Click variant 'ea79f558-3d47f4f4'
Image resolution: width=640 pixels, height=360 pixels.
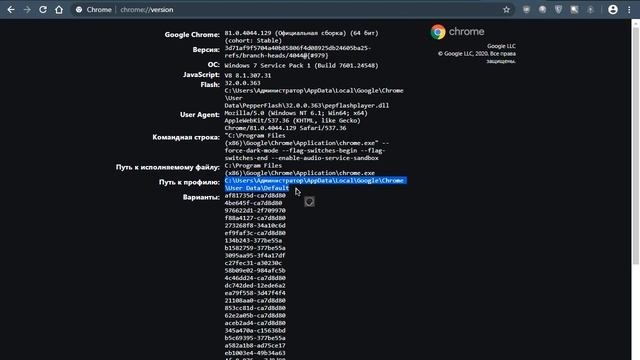point(255,293)
